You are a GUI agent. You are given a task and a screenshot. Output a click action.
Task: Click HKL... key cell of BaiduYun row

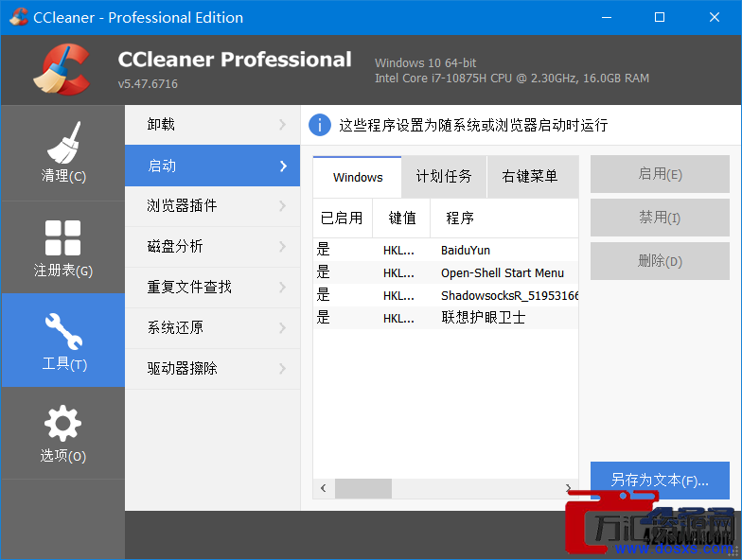pos(398,250)
